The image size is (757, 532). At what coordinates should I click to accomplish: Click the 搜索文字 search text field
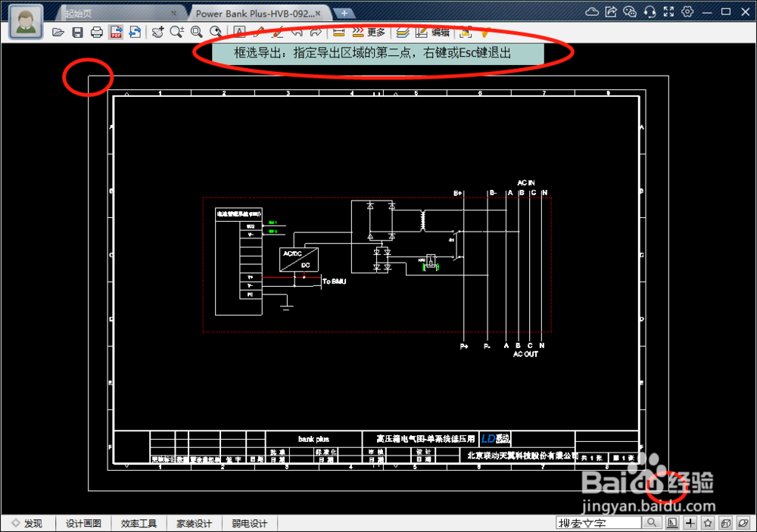pyautogui.click(x=599, y=523)
